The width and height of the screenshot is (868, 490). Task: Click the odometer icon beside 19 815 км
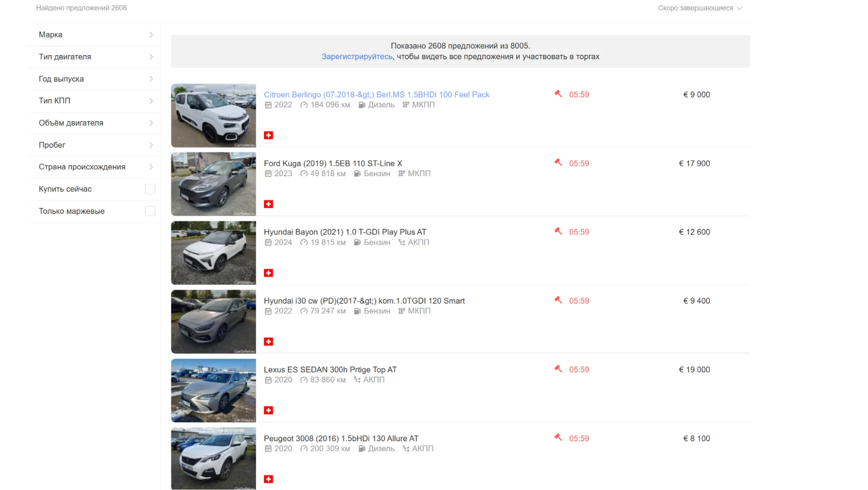[304, 242]
